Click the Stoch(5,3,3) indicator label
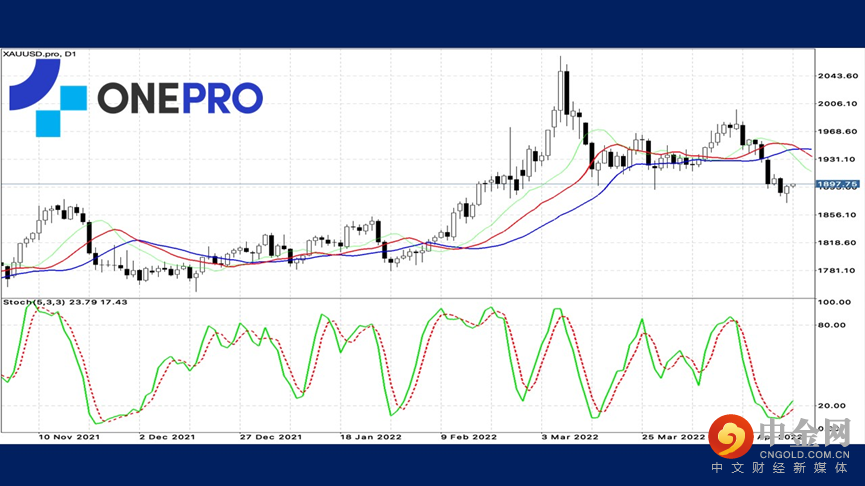This screenshot has height=486, width=865. (x=34, y=302)
